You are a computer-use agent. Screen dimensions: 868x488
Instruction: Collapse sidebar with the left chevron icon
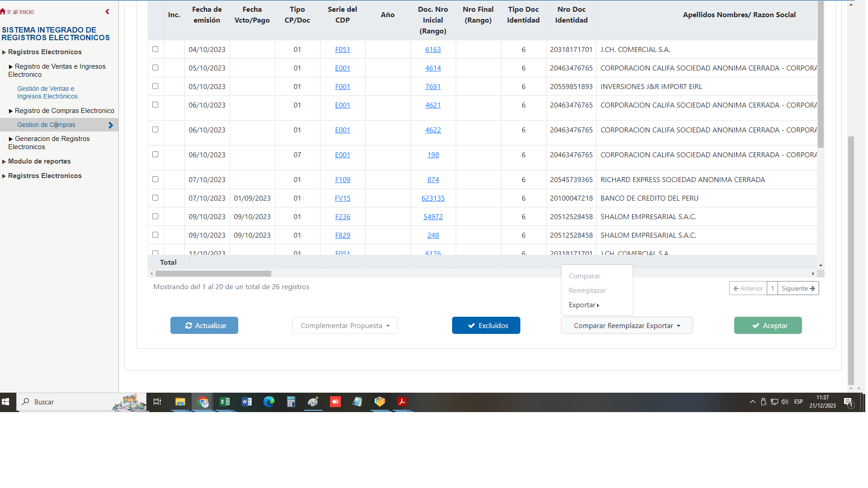coord(107,12)
